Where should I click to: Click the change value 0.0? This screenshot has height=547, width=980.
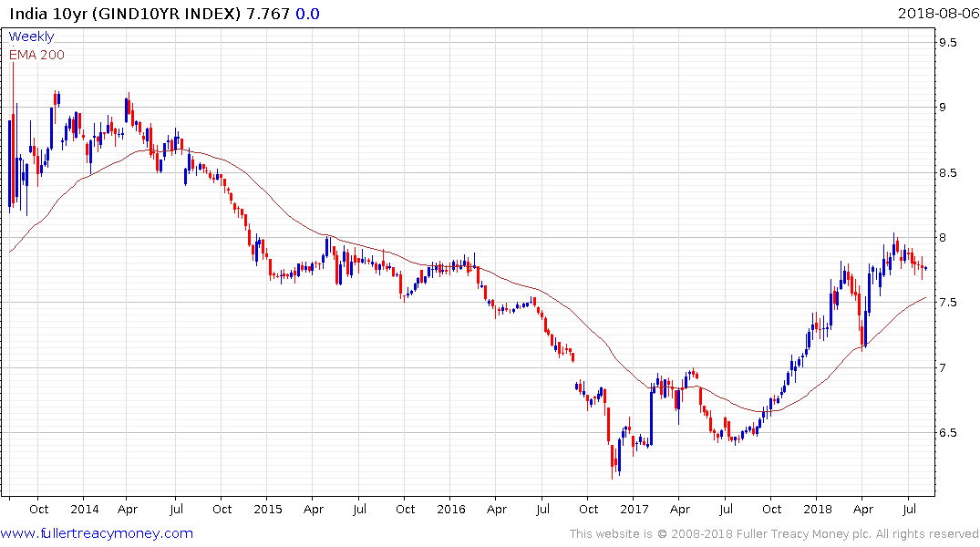click(x=307, y=14)
